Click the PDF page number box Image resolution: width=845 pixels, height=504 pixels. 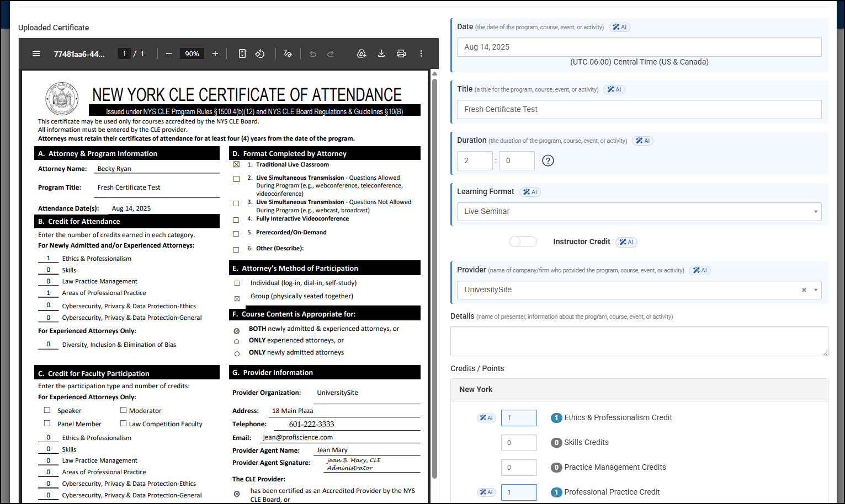124,53
